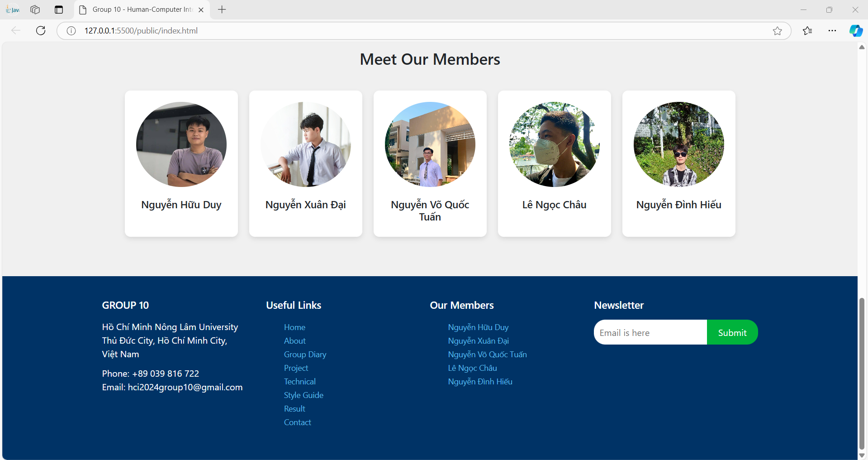Image resolution: width=868 pixels, height=460 pixels.
Task: Click the GROUP 10 footer heading
Action: tap(125, 305)
